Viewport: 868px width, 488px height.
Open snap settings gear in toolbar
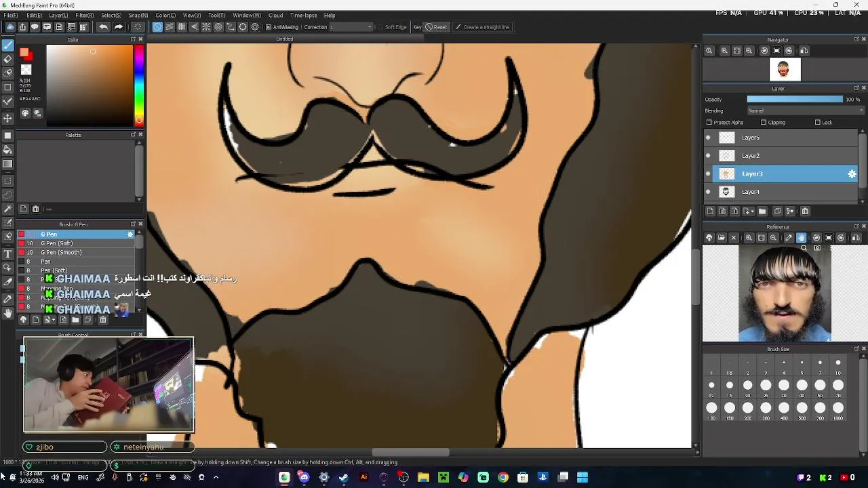pos(255,27)
